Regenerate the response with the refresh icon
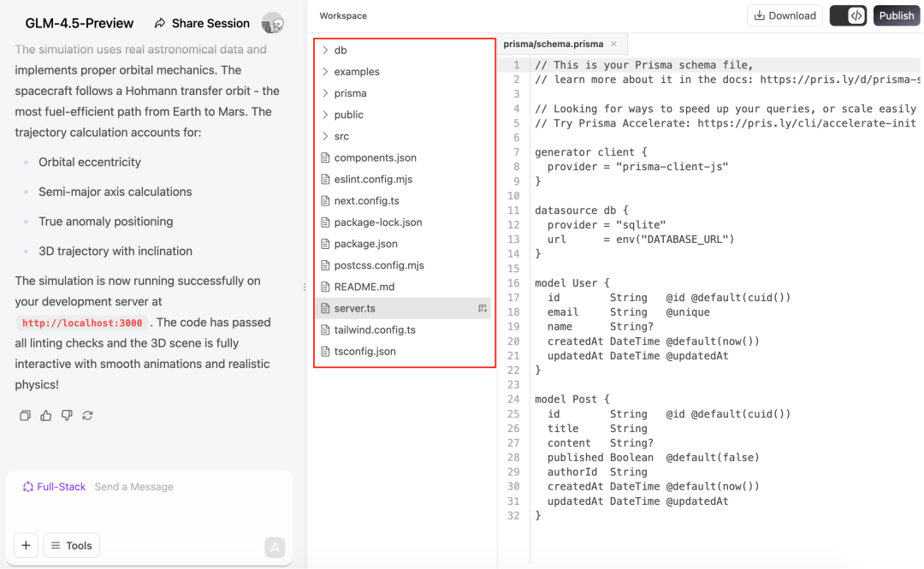 coord(88,416)
